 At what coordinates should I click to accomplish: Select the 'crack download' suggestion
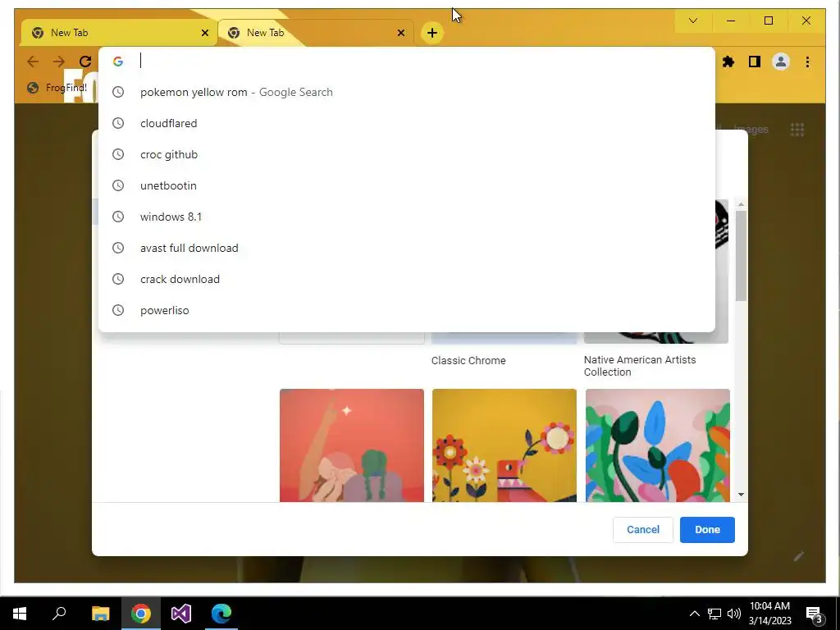(407, 279)
